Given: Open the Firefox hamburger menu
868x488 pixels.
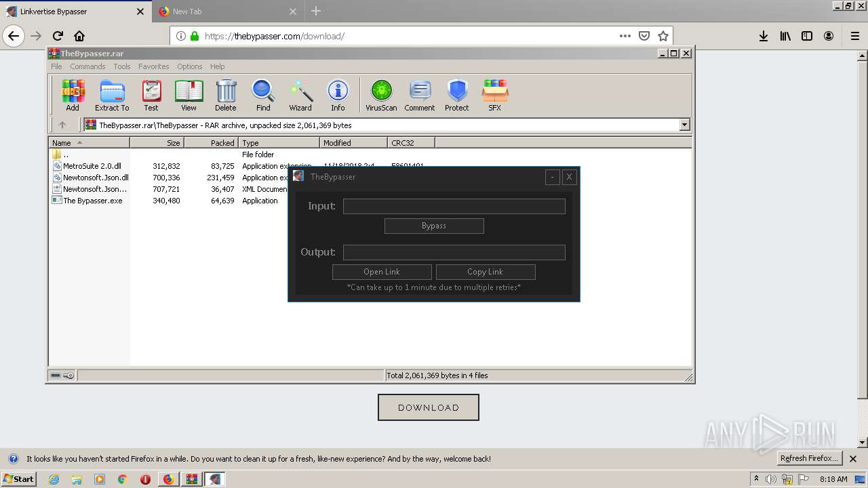Looking at the screenshot, I should pos(854,36).
